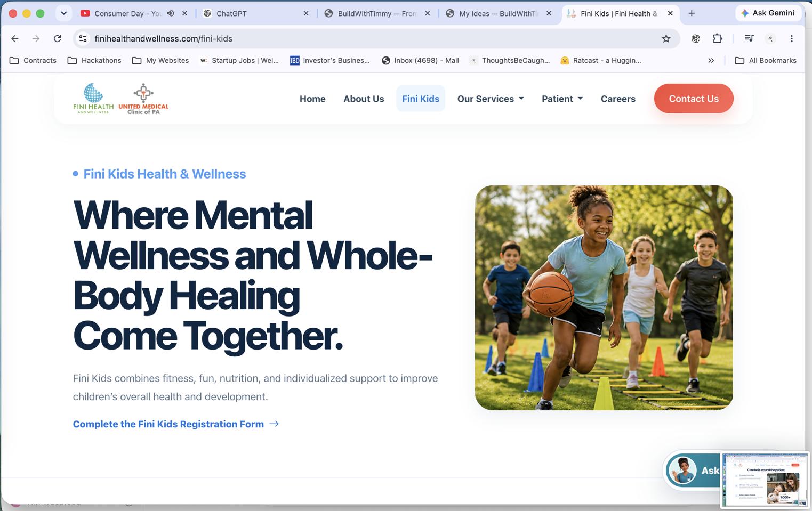The height and width of the screenshot is (511, 812).
Task: Expand the Our Services dropdown
Action: [x=491, y=99]
